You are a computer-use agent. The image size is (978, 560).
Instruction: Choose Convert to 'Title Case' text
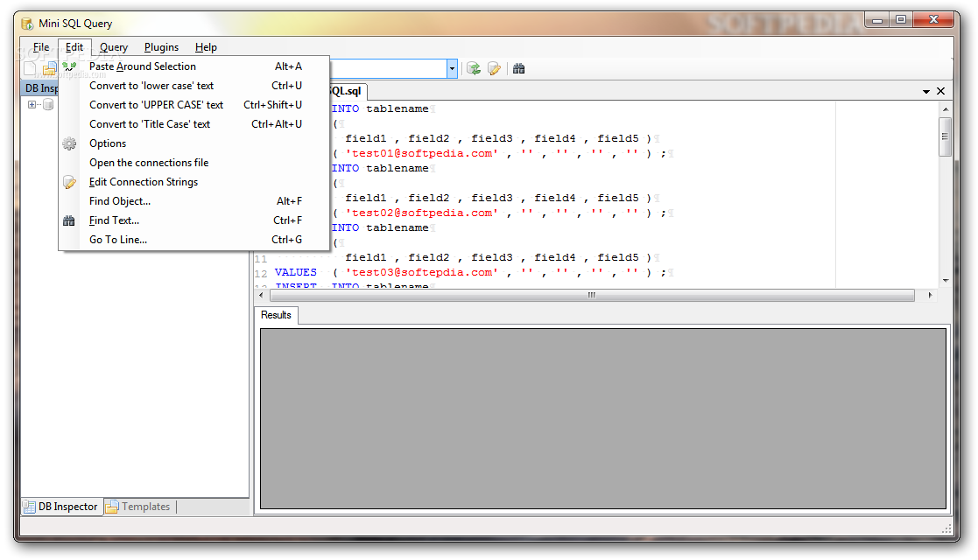(x=194, y=124)
